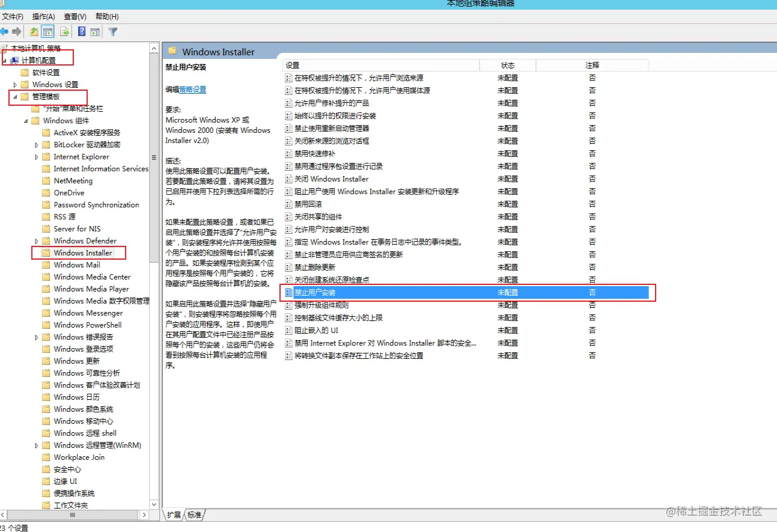Sort by the 注释 column header
This screenshot has width=777, height=532.
[x=592, y=65]
